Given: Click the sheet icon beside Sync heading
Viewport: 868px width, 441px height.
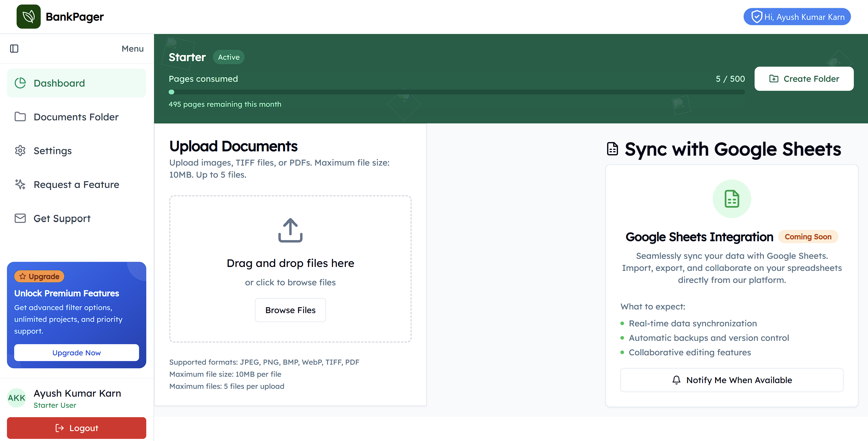Looking at the screenshot, I should click(x=612, y=149).
